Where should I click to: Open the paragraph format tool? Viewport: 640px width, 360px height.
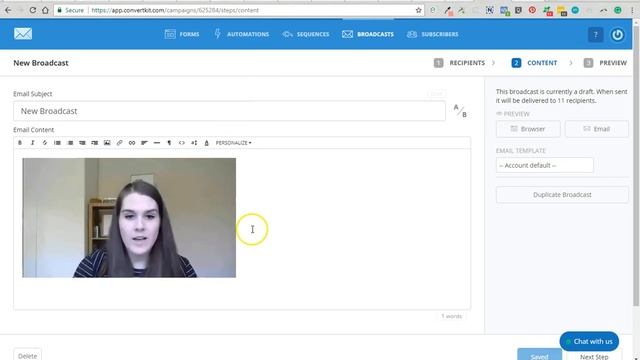[169, 143]
